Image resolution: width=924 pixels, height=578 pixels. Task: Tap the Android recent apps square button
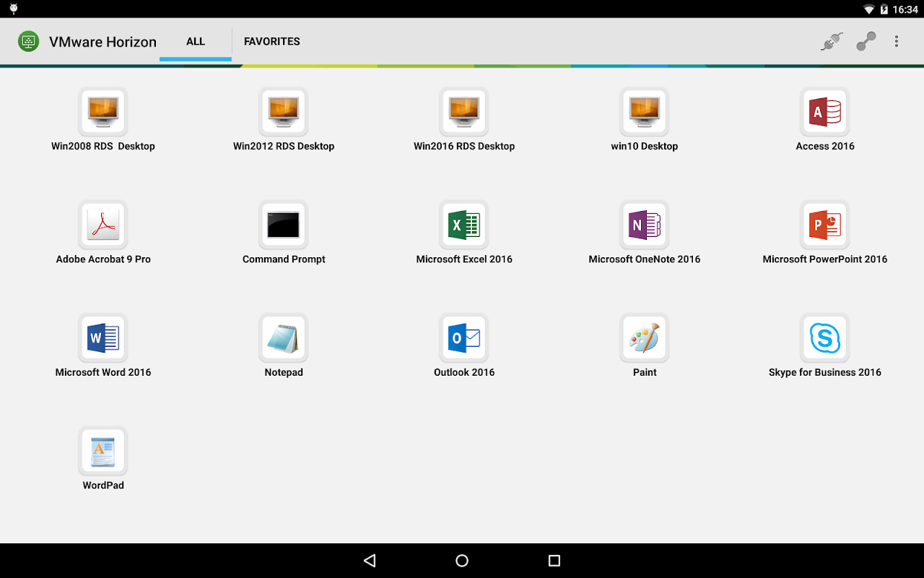point(554,561)
